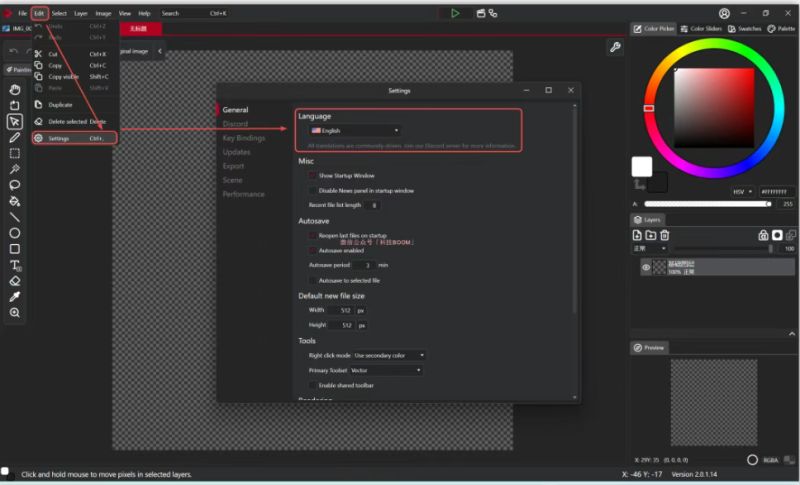The height and width of the screenshot is (485, 800).
Task: Select the Pen tool
Action: (15, 137)
